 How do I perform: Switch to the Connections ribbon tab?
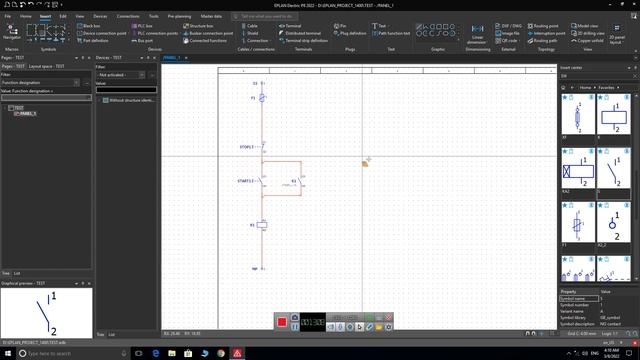[128, 16]
